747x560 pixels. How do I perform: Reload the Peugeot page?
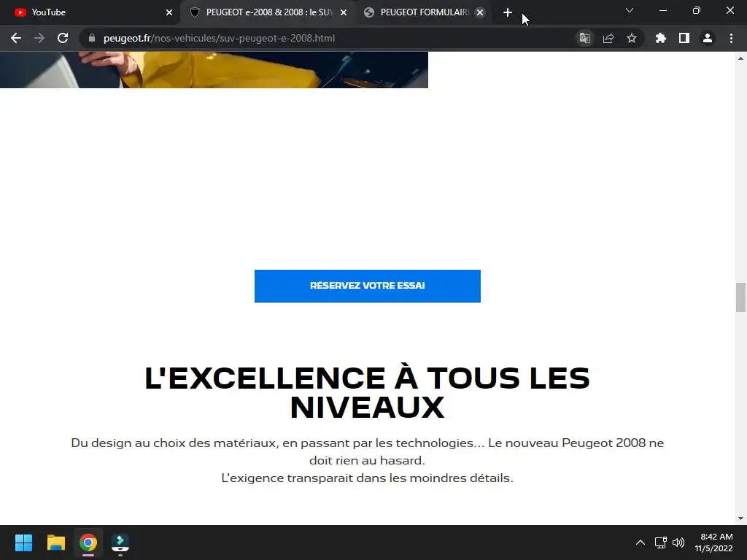point(63,38)
